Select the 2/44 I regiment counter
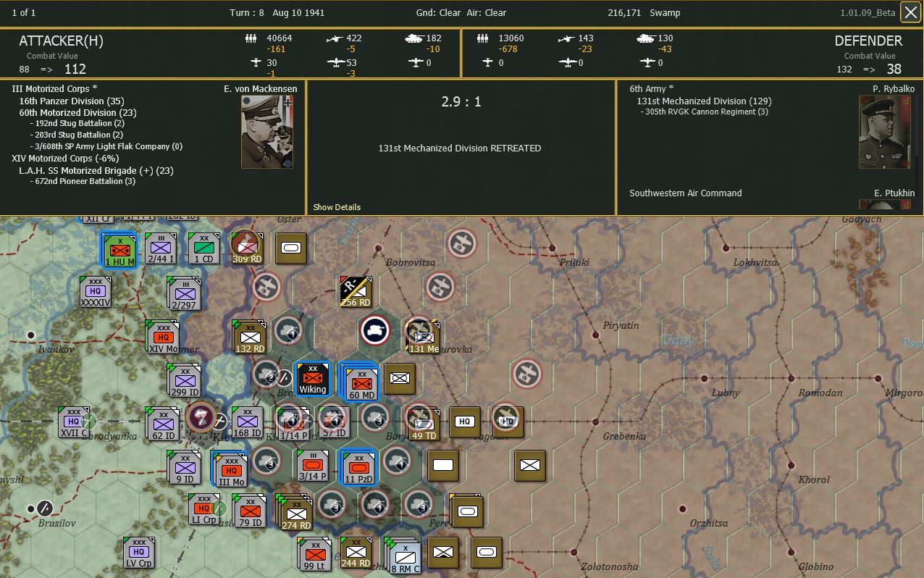 click(161, 249)
